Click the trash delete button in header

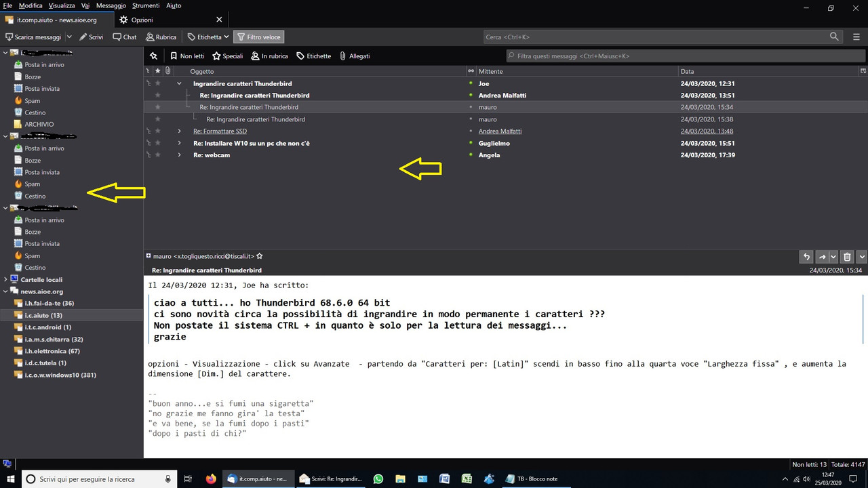pos(847,257)
